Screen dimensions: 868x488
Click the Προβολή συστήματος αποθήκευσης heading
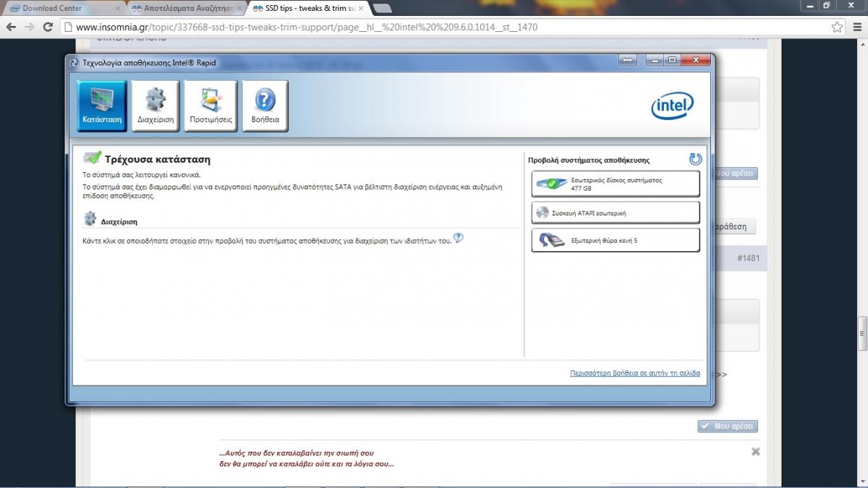click(589, 160)
